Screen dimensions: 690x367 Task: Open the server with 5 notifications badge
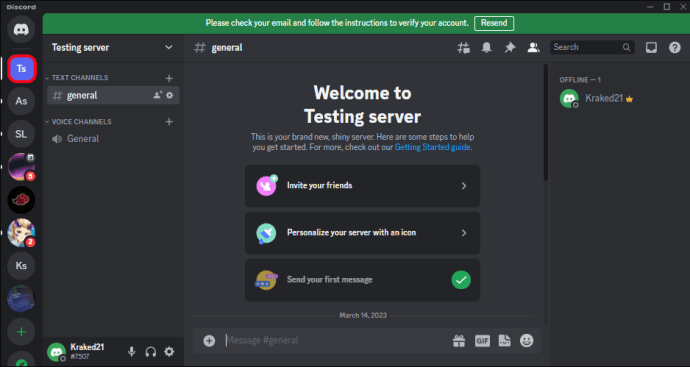21,167
